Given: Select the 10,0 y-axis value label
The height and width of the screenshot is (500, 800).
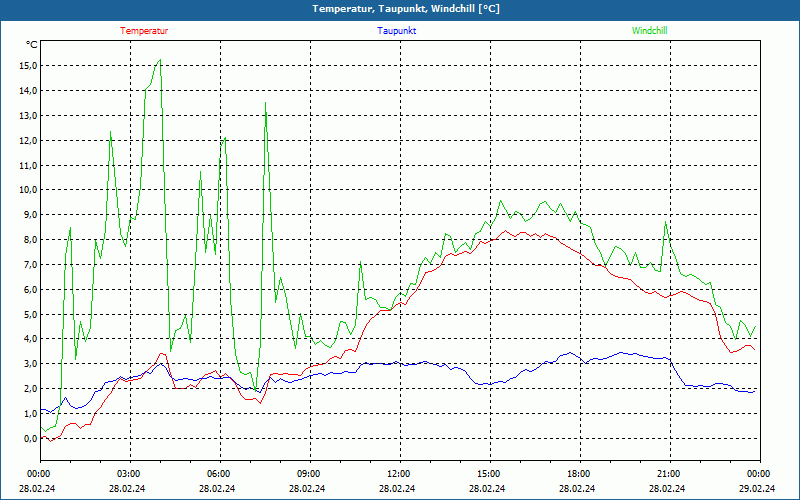Looking at the screenshot, I should (28, 190).
